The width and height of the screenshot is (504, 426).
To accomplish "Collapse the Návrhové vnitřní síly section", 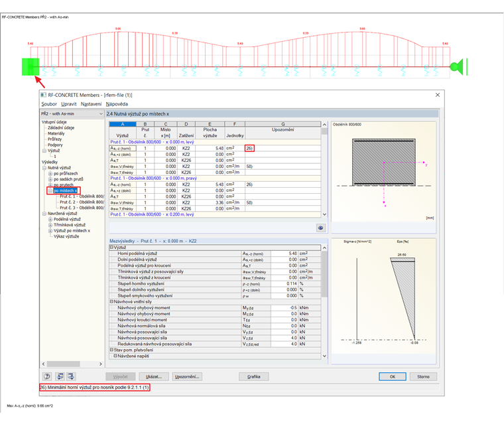I will [x=112, y=301].
